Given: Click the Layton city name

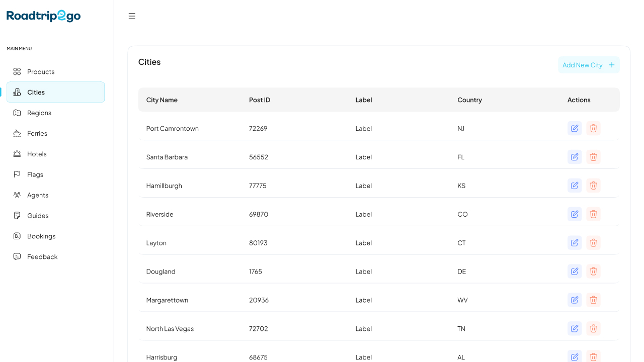Looking at the screenshot, I should coord(156,243).
